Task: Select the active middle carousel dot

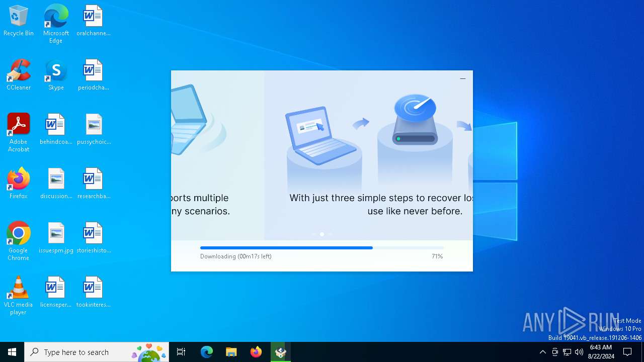Action: pyautogui.click(x=322, y=234)
